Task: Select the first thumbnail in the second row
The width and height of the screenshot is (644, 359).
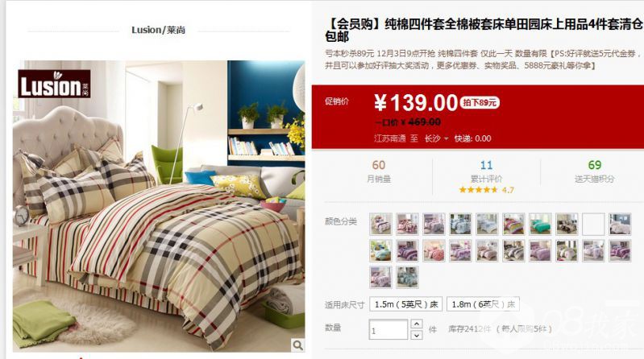Action: [380, 250]
